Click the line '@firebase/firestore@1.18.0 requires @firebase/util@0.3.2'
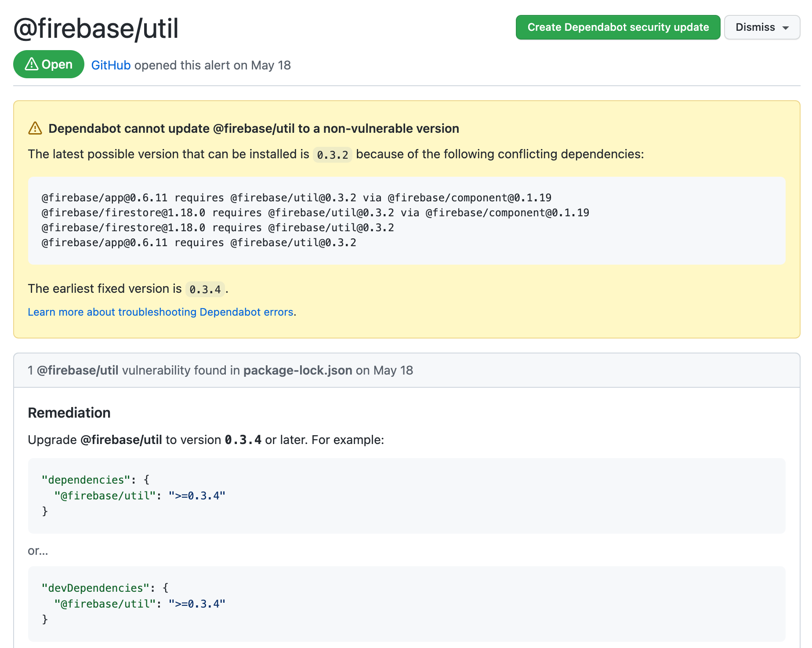 pos(218,228)
